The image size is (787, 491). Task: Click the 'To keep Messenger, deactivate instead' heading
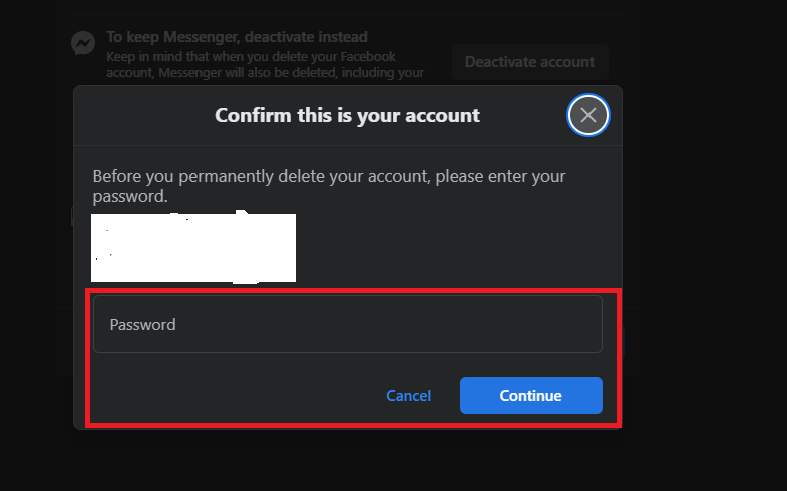pyautogui.click(x=236, y=37)
